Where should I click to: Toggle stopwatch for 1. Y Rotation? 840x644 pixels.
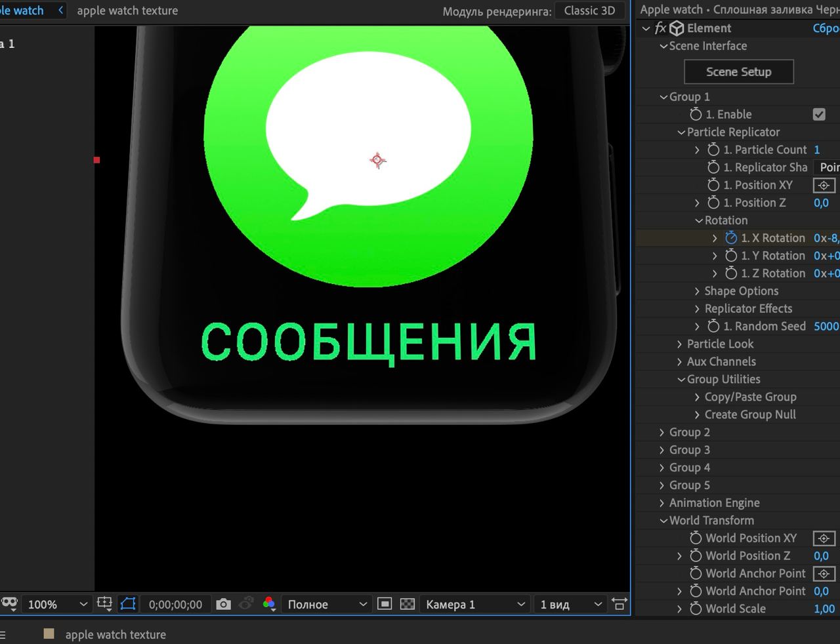point(731,256)
